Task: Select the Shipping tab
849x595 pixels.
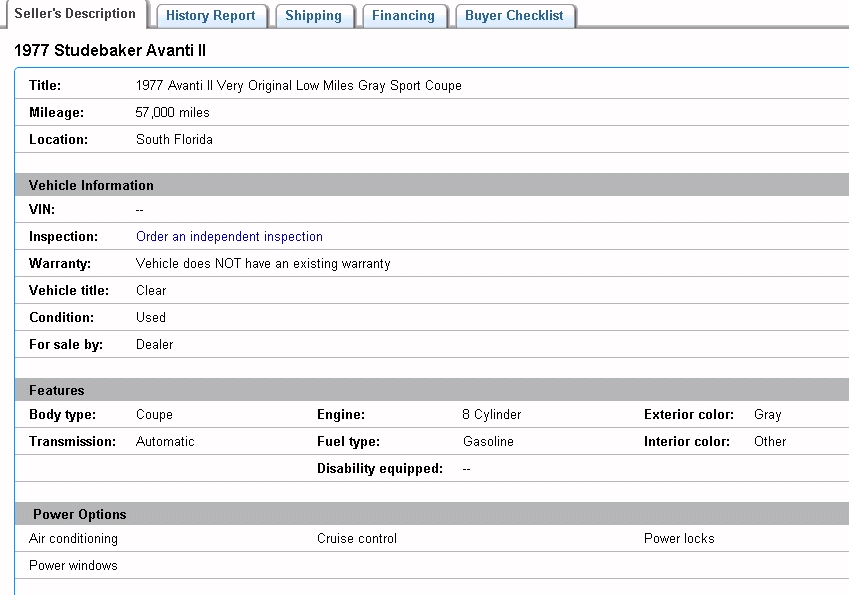Action: (x=313, y=16)
